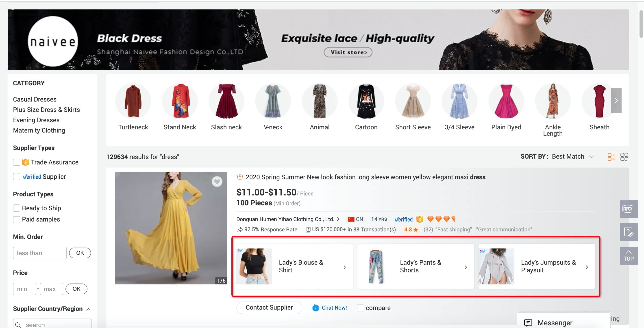The height and width of the screenshot is (328, 644).
Task: Open the RFQ side panel icon
Action: [628, 209]
